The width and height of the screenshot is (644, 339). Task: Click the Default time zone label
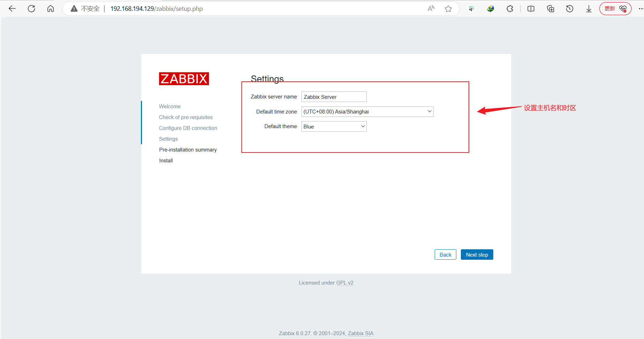277,112
